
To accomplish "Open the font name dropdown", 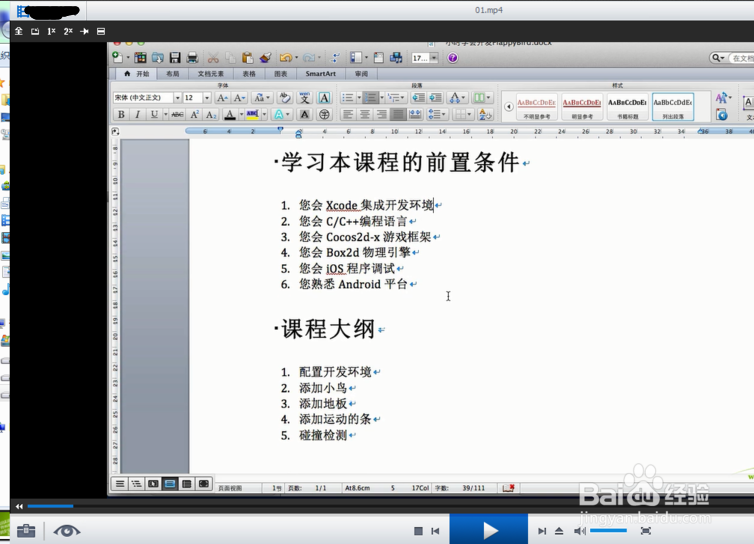I will click(x=177, y=98).
